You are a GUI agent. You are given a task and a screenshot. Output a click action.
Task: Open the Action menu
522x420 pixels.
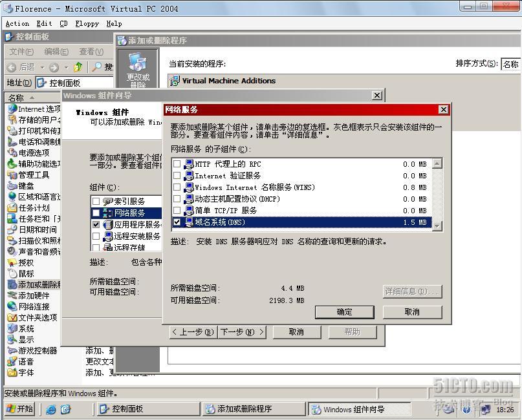17,24
